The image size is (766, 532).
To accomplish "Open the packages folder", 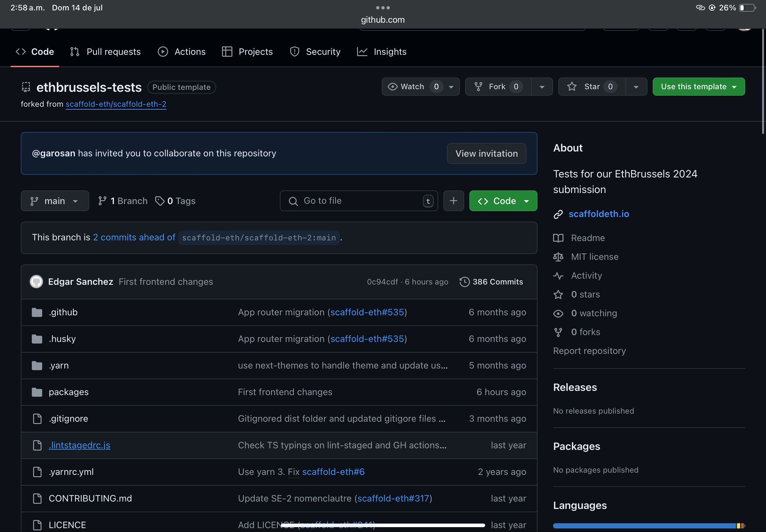I will pos(69,392).
